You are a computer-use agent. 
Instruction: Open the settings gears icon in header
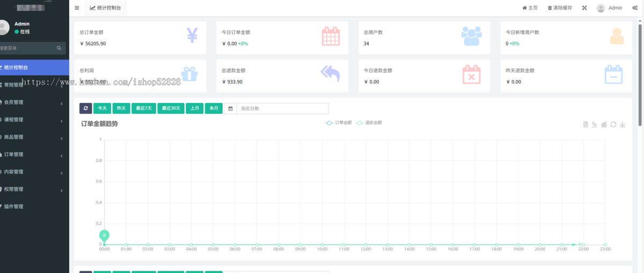(635, 8)
